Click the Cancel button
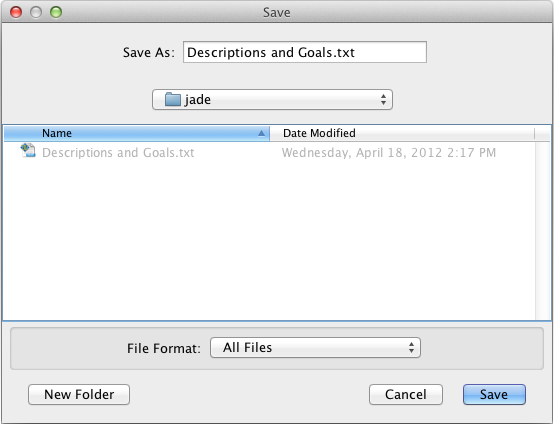 click(406, 394)
